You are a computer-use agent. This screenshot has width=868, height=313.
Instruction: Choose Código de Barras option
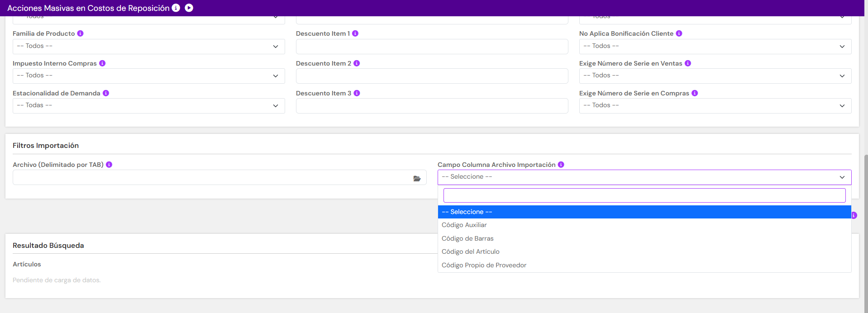coord(644,238)
